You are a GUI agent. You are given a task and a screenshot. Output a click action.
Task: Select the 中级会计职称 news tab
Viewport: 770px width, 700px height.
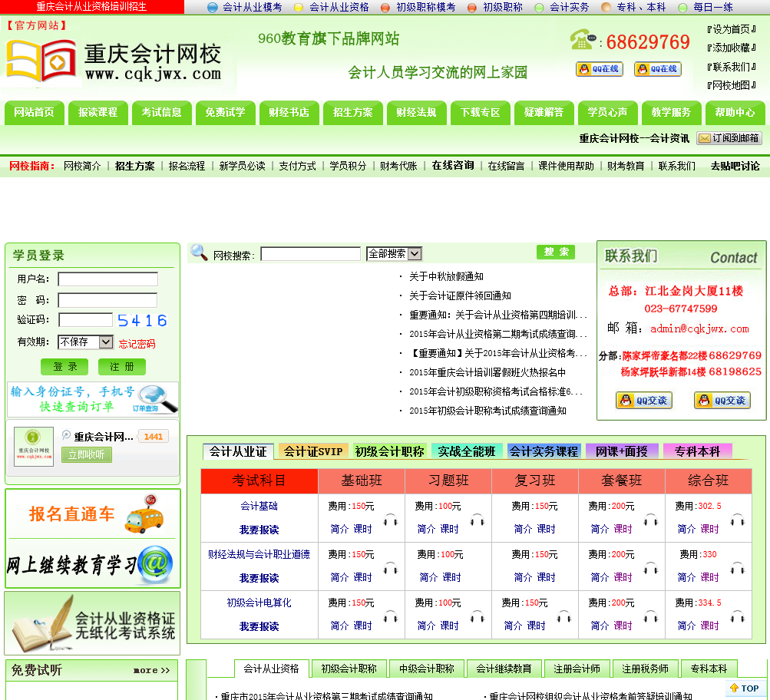[x=426, y=669]
